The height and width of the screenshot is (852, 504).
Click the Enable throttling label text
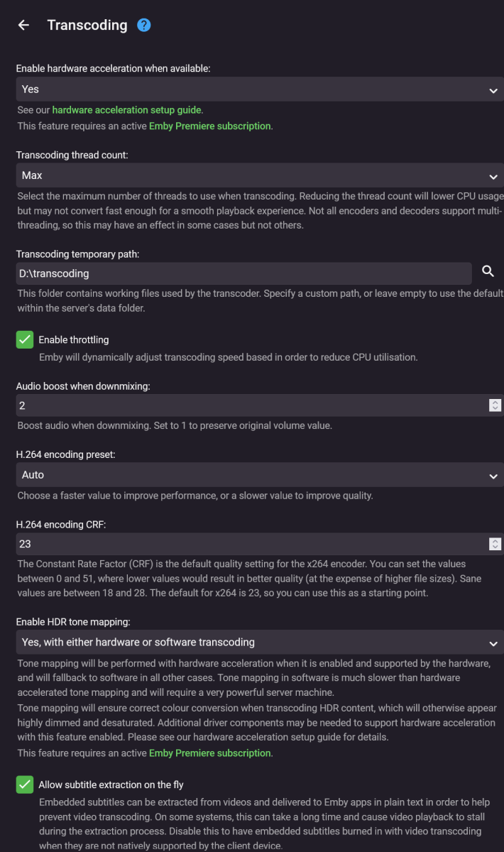(74, 340)
